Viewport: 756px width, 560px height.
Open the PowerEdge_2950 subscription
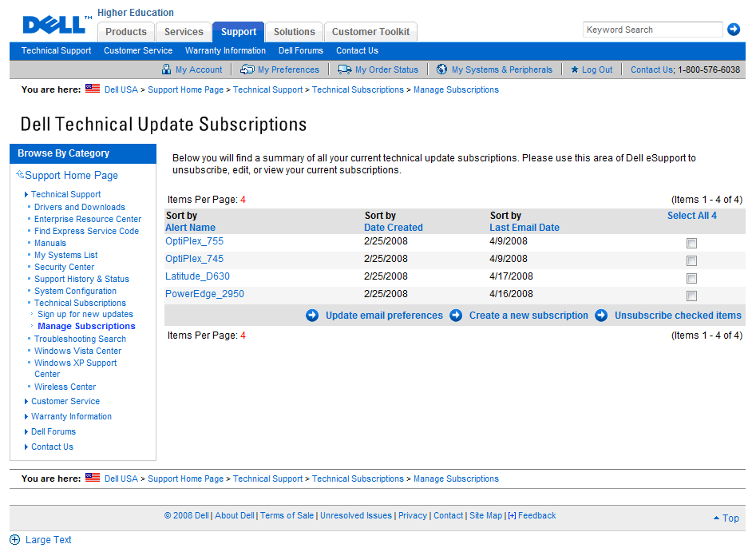click(204, 294)
